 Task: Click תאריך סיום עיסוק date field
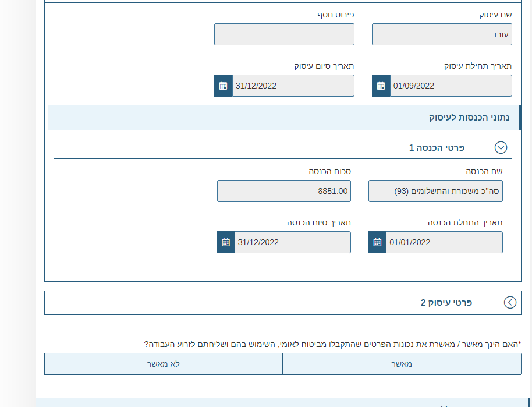(x=293, y=86)
